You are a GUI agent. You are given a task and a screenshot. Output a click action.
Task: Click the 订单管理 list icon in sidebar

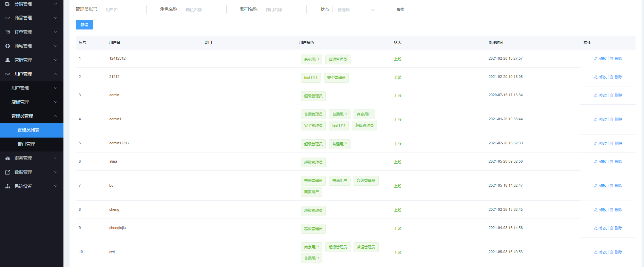pos(7,32)
